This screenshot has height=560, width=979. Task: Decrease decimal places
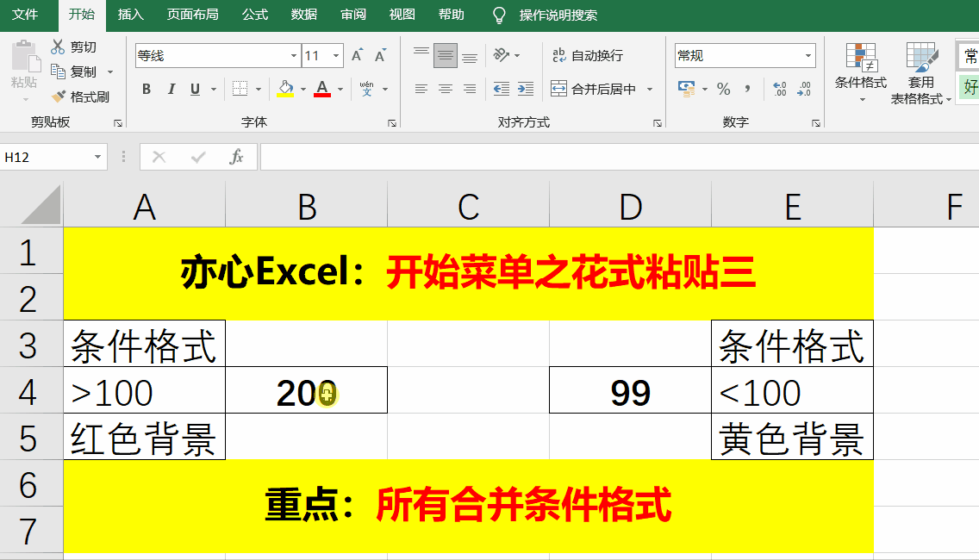click(x=804, y=90)
